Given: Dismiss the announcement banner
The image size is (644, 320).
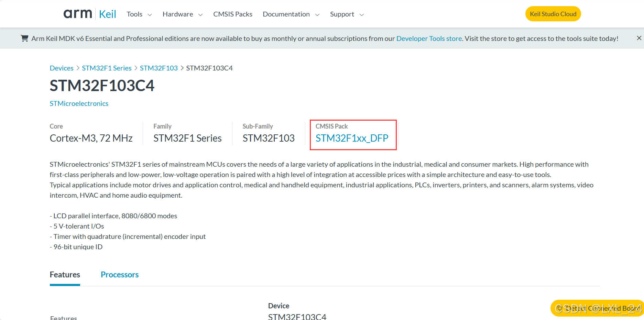Looking at the screenshot, I should click(639, 38).
